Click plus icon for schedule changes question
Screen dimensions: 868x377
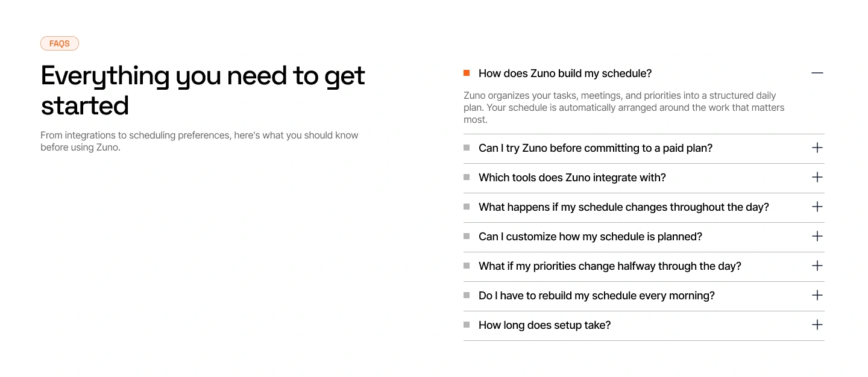coord(817,207)
